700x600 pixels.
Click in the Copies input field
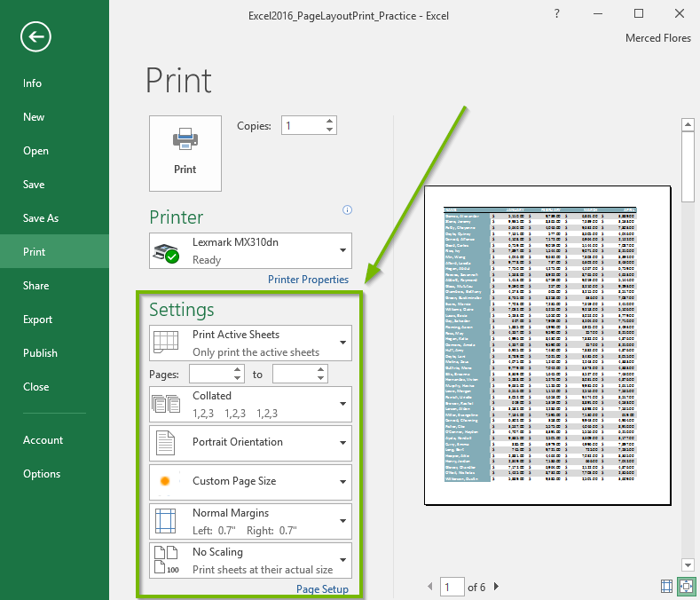click(x=303, y=125)
